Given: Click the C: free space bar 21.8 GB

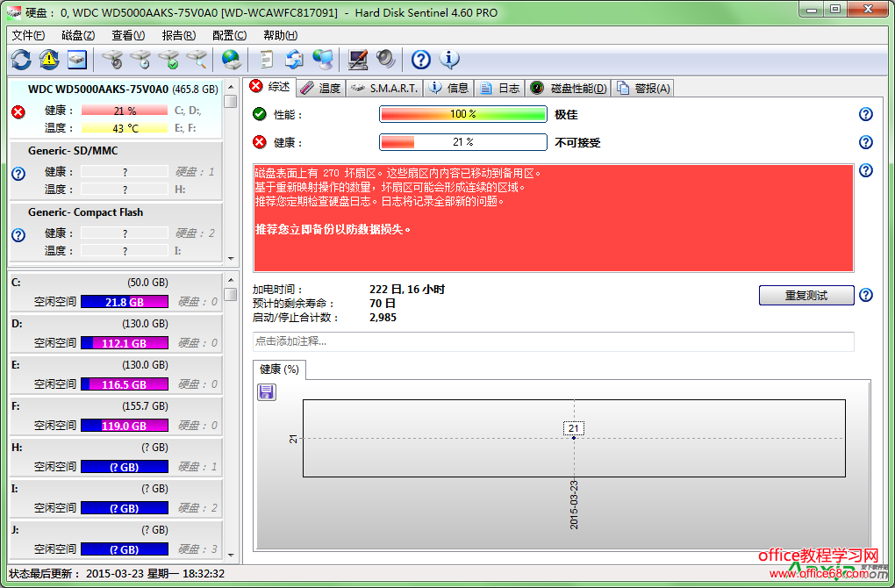Looking at the screenshot, I should [x=125, y=302].
